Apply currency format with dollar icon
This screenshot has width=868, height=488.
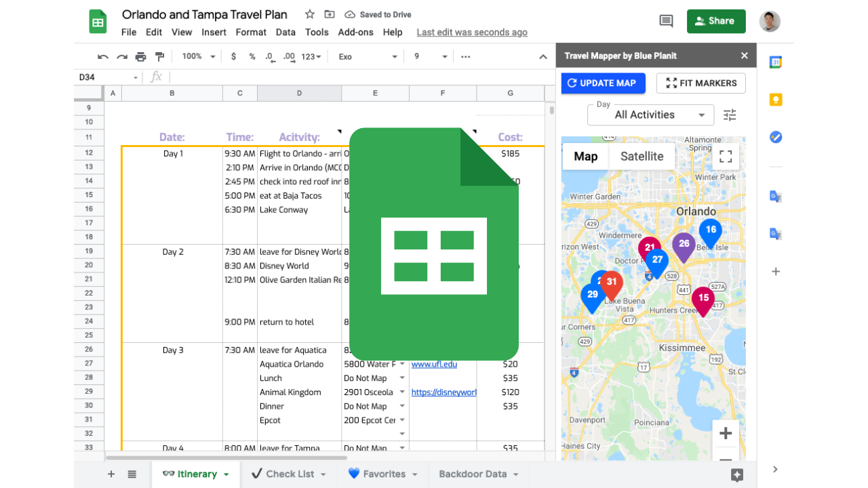[233, 57]
